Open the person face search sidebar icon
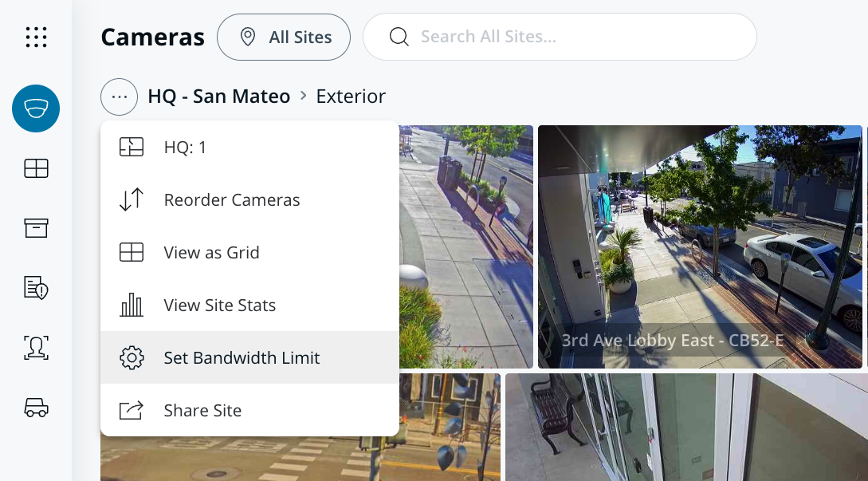 (36, 348)
